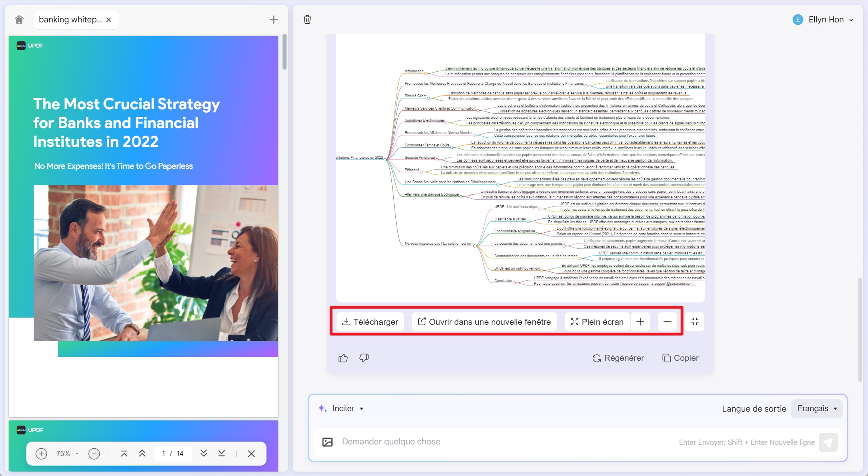Add a new tab with plus button
The height and width of the screenshot is (476, 868).
(274, 20)
